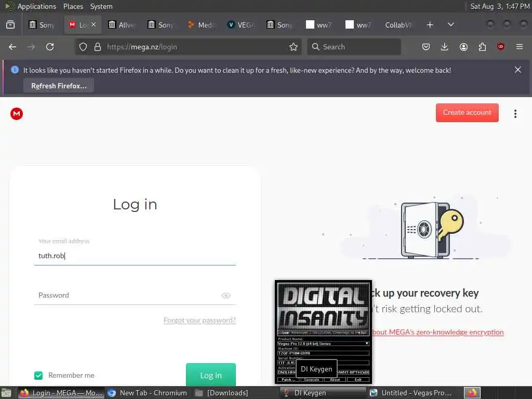The height and width of the screenshot is (399, 532).
Task: Click the green Log in button
Action: (211, 375)
